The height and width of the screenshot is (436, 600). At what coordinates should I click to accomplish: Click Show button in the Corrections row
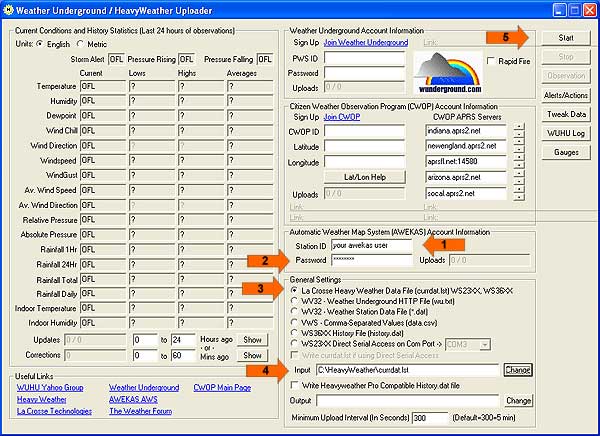point(253,356)
